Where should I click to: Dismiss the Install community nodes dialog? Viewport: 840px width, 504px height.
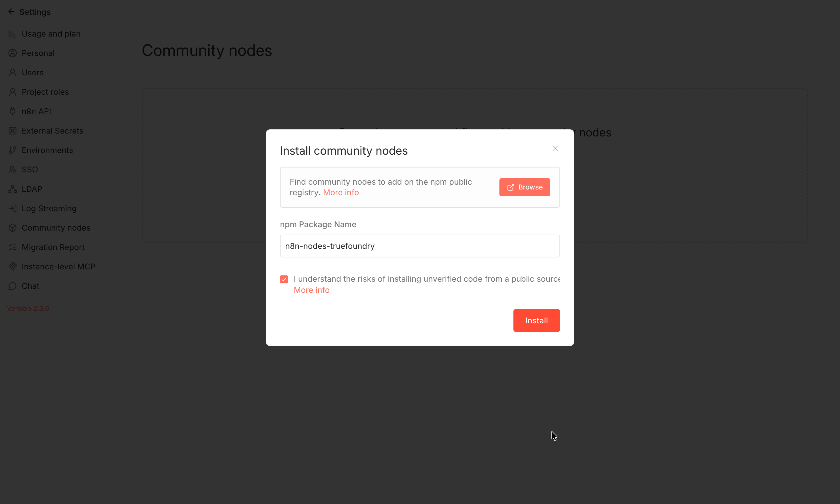555,148
